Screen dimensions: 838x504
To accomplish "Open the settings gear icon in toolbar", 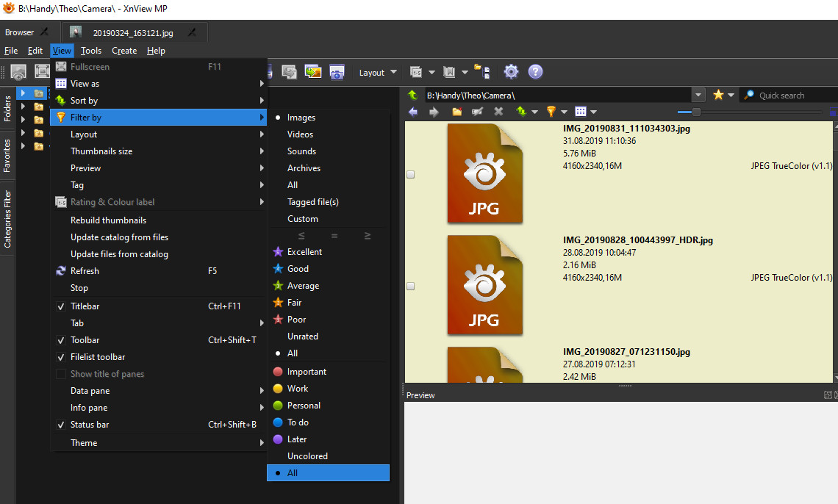I will (x=511, y=72).
